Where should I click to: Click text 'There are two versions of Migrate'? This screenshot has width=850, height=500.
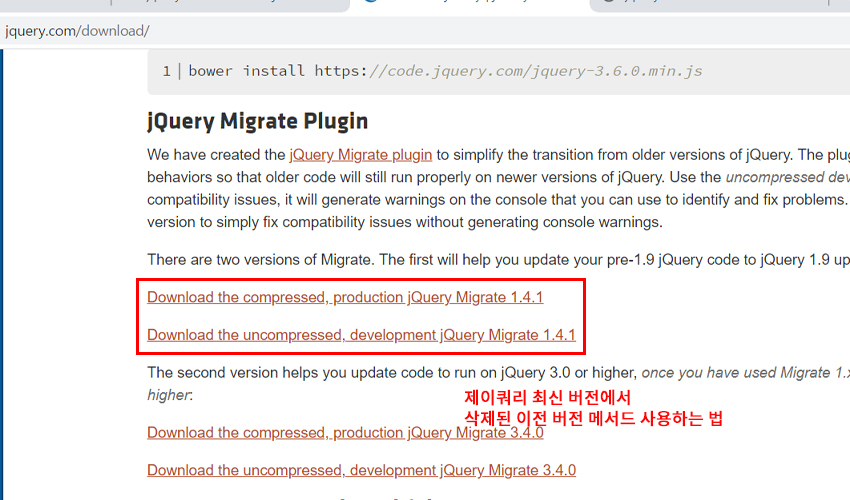click(x=259, y=260)
